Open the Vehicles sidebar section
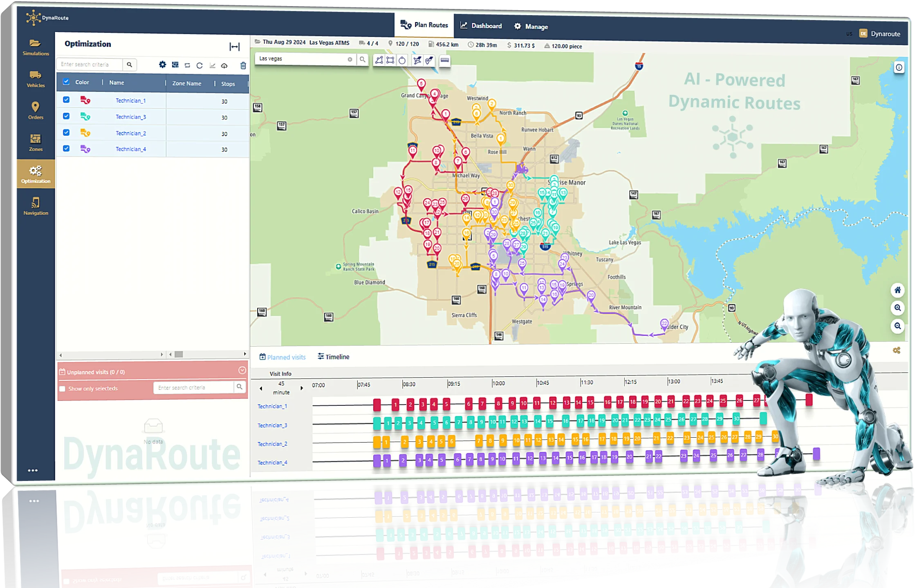 pyautogui.click(x=36, y=79)
